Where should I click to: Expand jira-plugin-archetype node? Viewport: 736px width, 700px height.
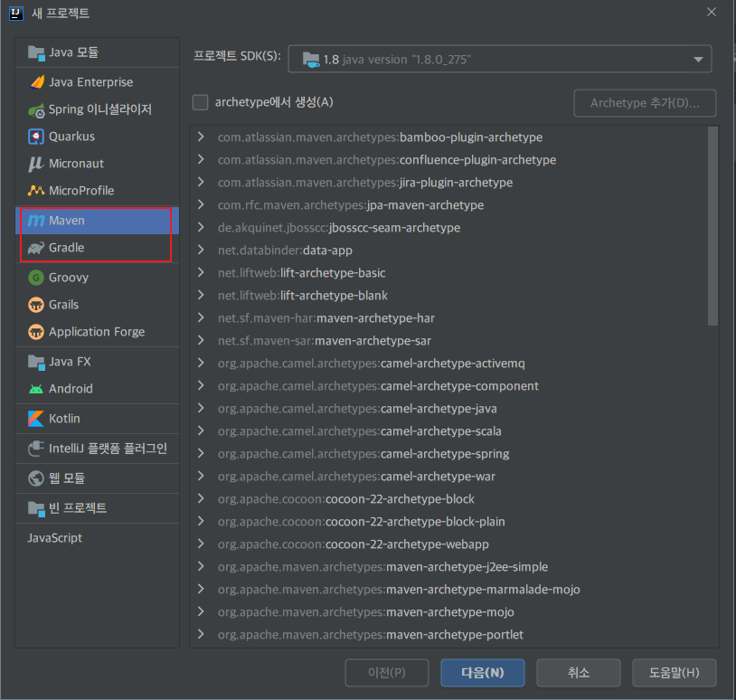(x=201, y=182)
